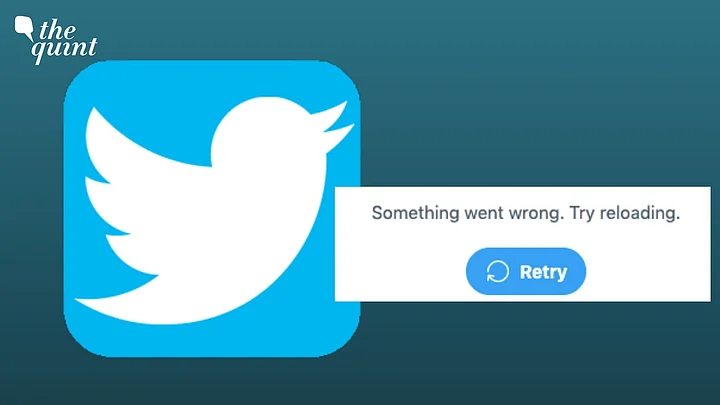Open The Quint logo watermark
This screenshot has height=405, width=720.
tap(56, 40)
